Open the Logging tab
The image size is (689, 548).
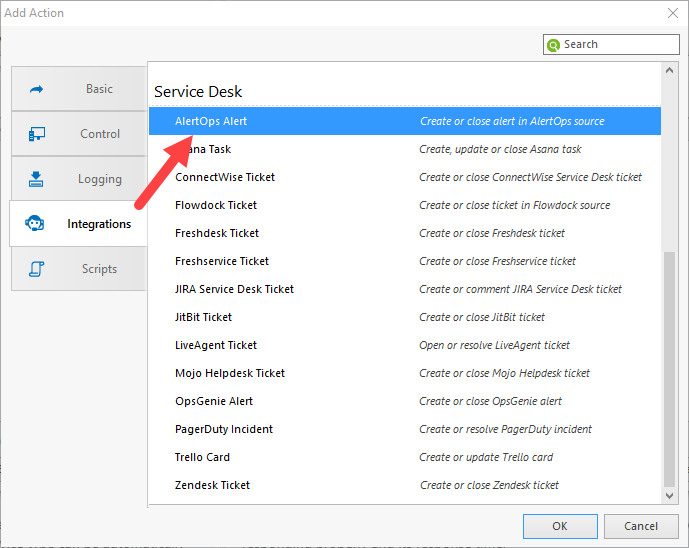[79, 179]
